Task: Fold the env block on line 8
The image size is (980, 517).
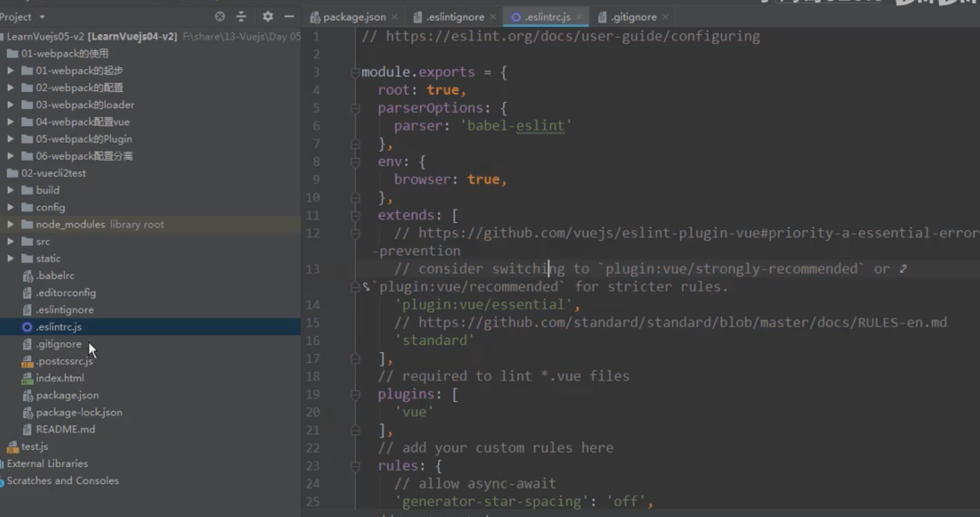Action: (355, 162)
